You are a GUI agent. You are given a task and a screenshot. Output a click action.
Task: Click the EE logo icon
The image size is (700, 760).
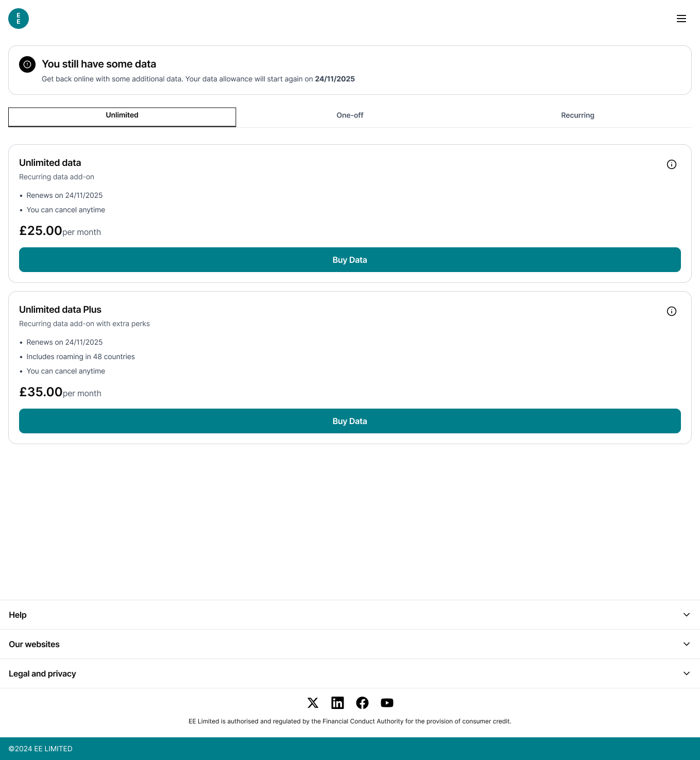[x=19, y=19]
